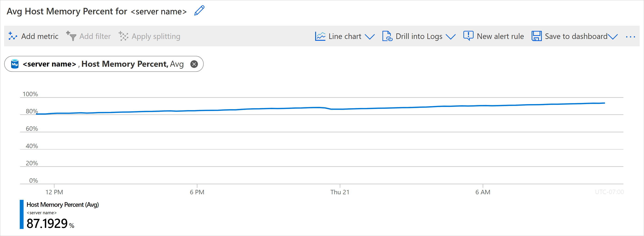Image resolution: width=644 pixels, height=236 pixels.
Task: Click the MySQL database icon in metric pill
Action: pos(15,64)
